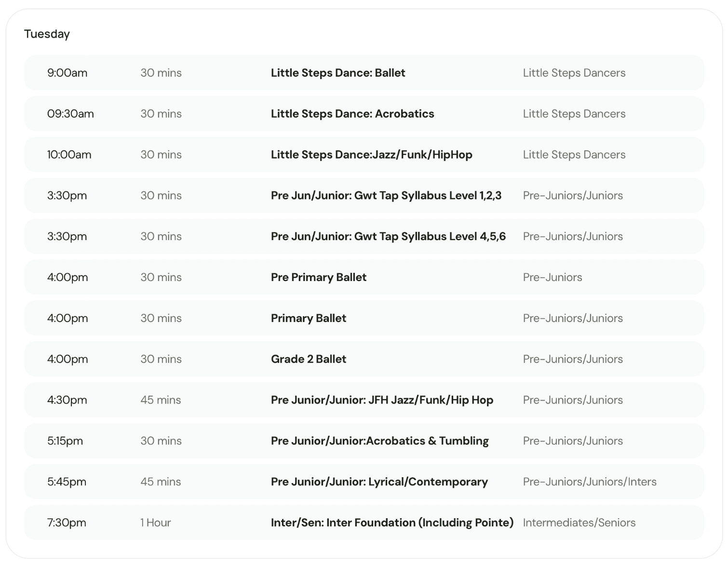Open Pre Junior/Junior:Acrobatics & Tumbling class
Viewport: 728px width, 564px height.
(380, 441)
